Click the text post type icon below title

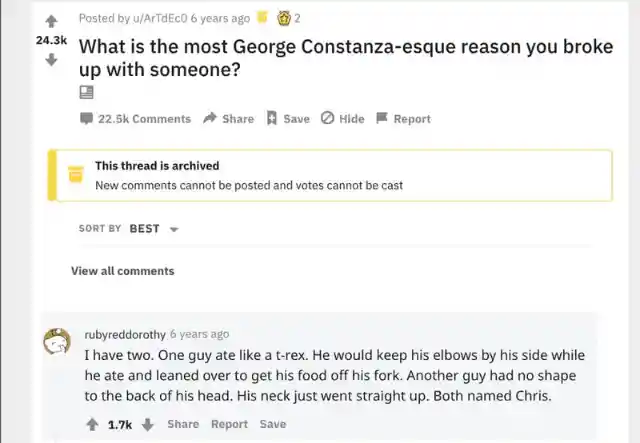[x=86, y=92]
